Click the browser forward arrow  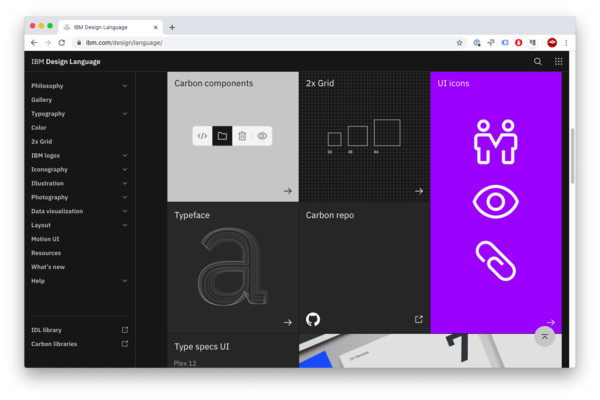point(48,42)
